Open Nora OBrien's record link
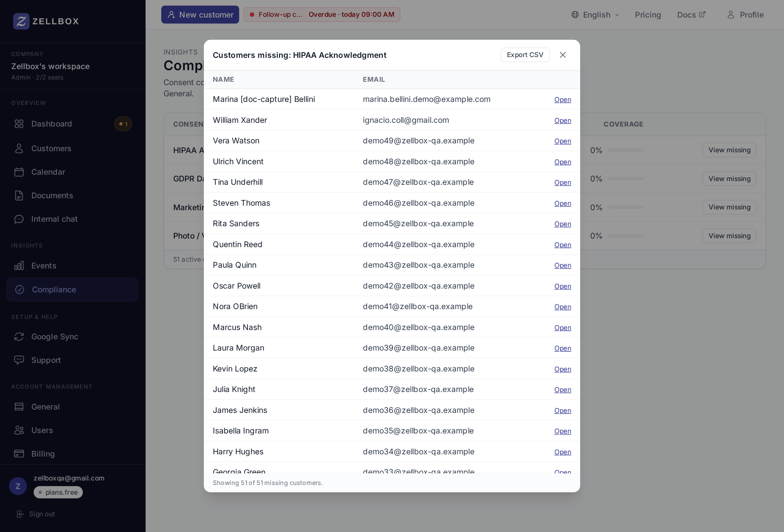 coord(563,307)
